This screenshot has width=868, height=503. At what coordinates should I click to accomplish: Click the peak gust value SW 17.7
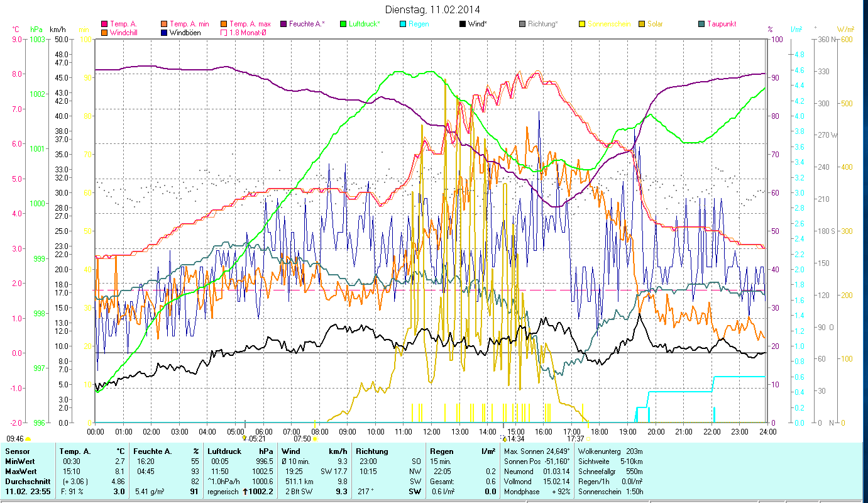[x=334, y=472]
